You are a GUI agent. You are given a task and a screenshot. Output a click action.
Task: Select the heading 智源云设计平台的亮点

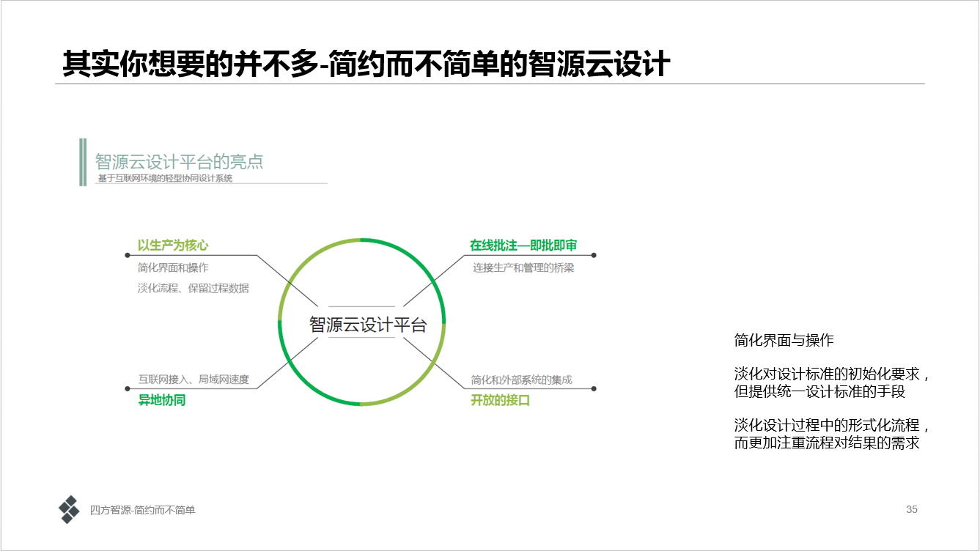click(179, 162)
